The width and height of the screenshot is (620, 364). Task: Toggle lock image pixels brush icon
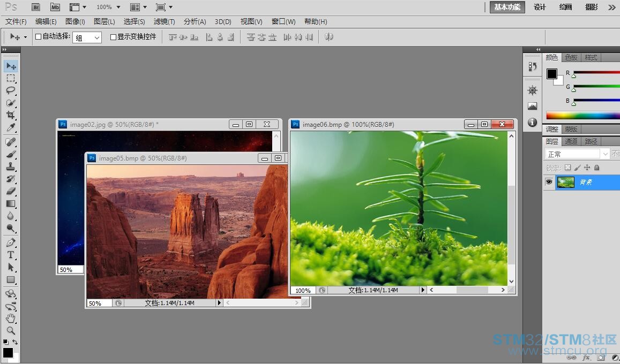click(577, 168)
